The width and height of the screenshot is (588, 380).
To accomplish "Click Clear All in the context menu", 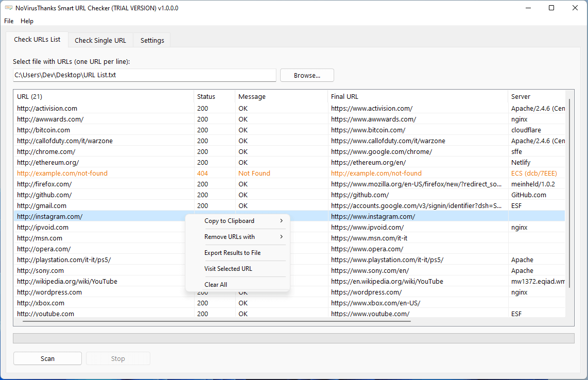I will coord(216,284).
